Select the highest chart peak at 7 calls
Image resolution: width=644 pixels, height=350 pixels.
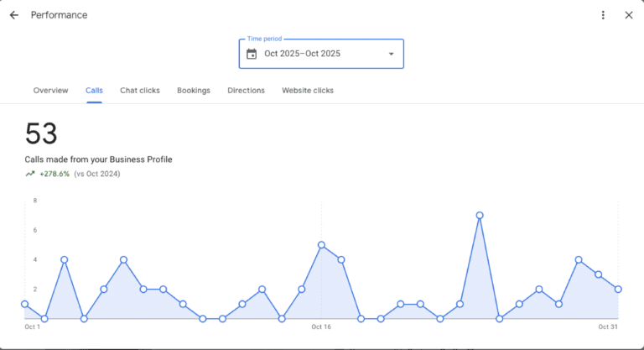(480, 216)
